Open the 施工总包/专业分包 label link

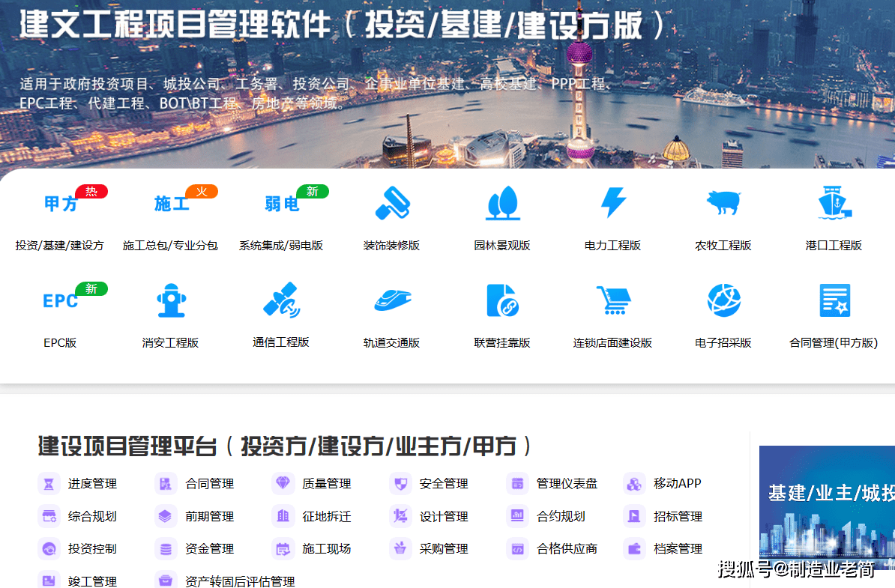170,246
